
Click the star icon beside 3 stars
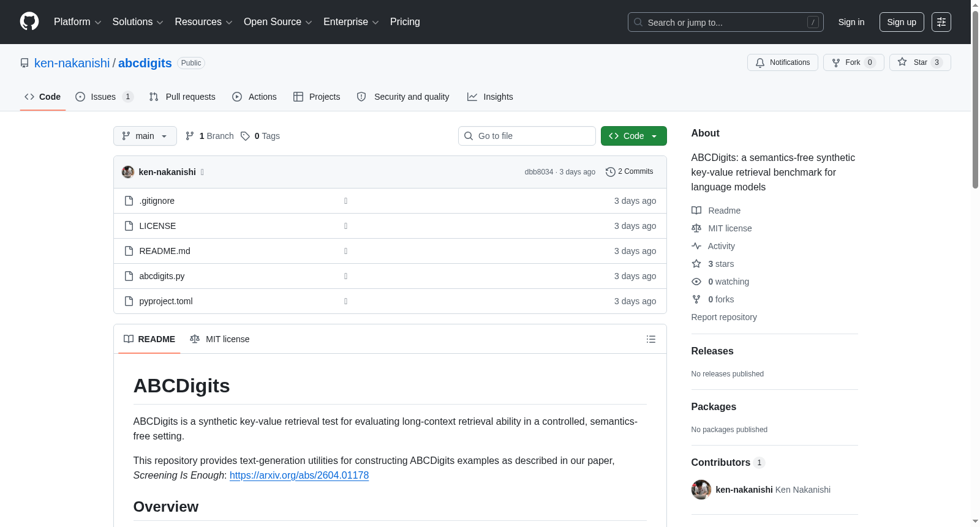click(696, 264)
